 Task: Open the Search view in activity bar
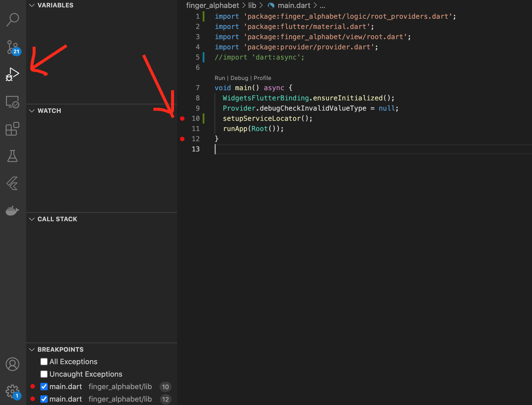point(13,20)
